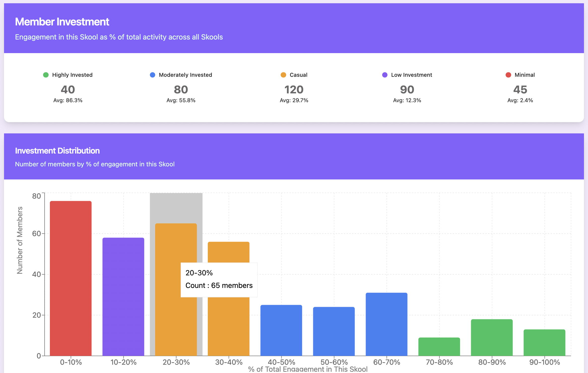588x373 pixels.
Task: Click the blue 40-50% bar
Action: [x=281, y=330]
